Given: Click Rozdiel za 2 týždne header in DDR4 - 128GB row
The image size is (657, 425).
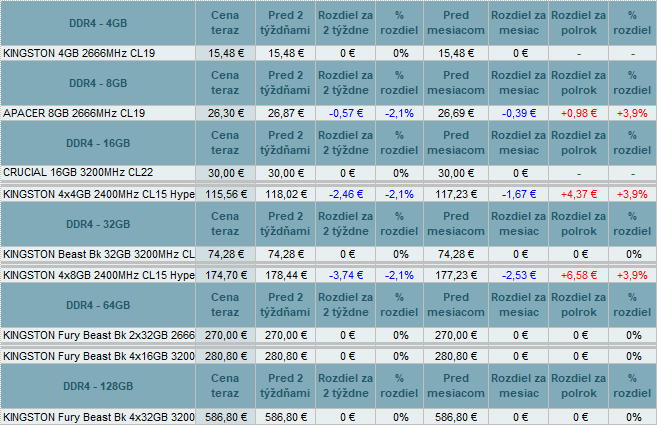Looking at the screenshot, I should [346, 386].
